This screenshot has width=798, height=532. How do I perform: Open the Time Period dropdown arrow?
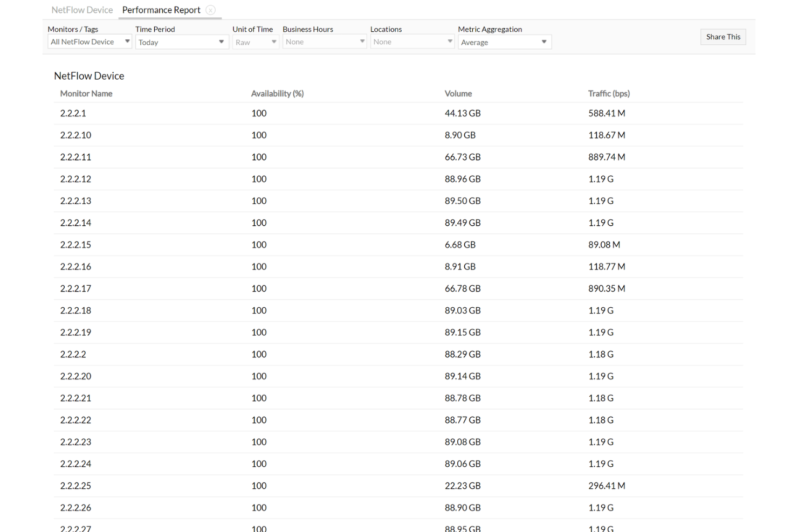coord(221,42)
